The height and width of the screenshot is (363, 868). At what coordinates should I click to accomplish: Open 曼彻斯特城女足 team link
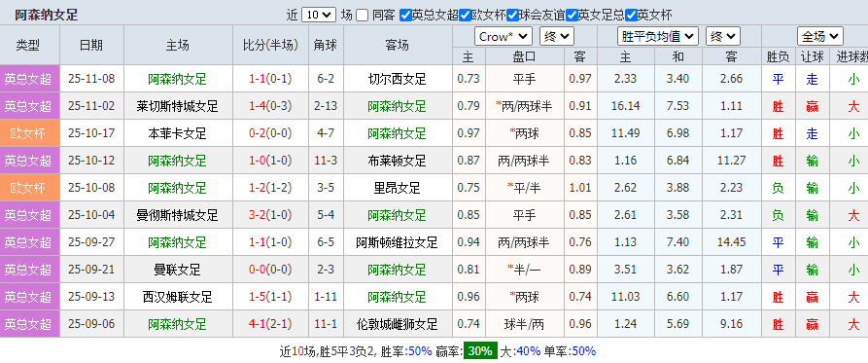(x=177, y=214)
